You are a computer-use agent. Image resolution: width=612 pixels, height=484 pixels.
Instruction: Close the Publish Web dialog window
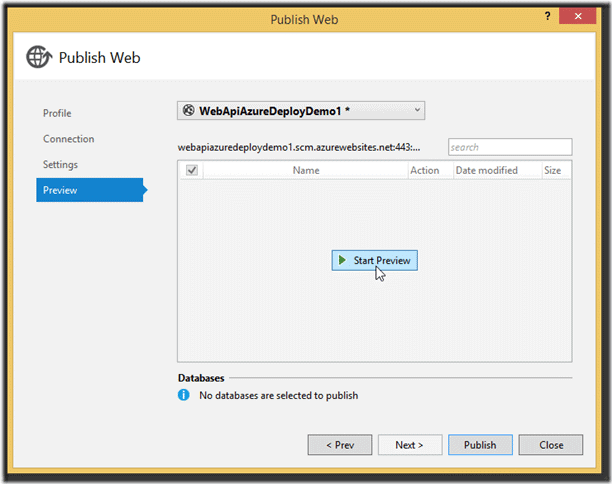coord(578,16)
